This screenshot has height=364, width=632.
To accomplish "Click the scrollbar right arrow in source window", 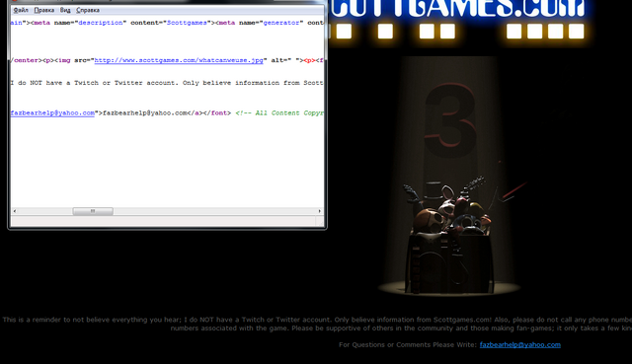I will pyautogui.click(x=320, y=211).
